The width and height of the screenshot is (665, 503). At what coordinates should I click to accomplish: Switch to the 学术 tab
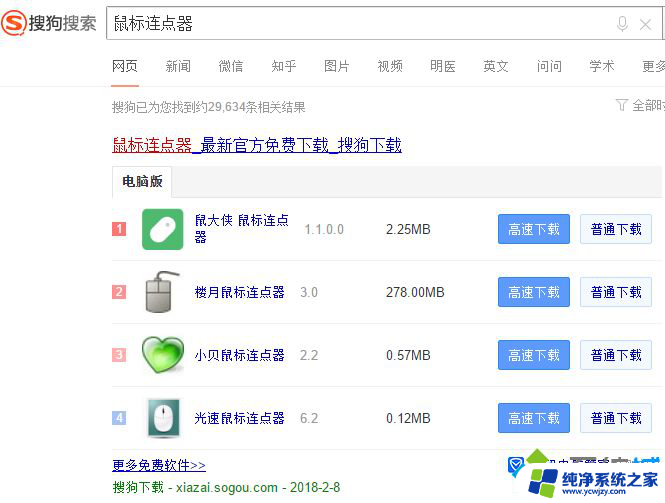pyautogui.click(x=602, y=66)
